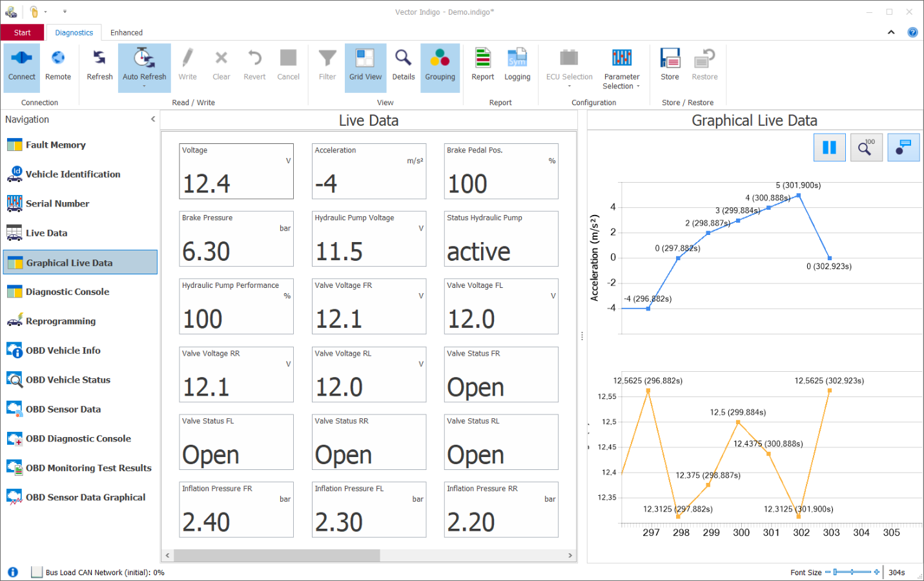Generate a Report
This screenshot has height=581, width=924.
(x=482, y=67)
